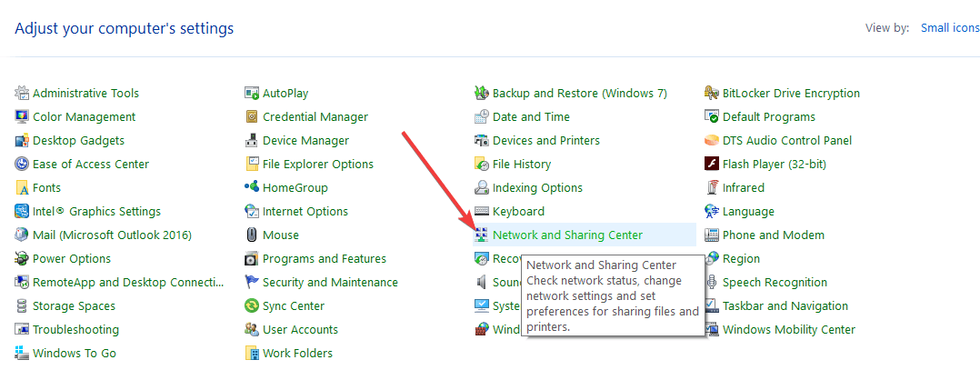Open the Device Manager icon

(253, 141)
